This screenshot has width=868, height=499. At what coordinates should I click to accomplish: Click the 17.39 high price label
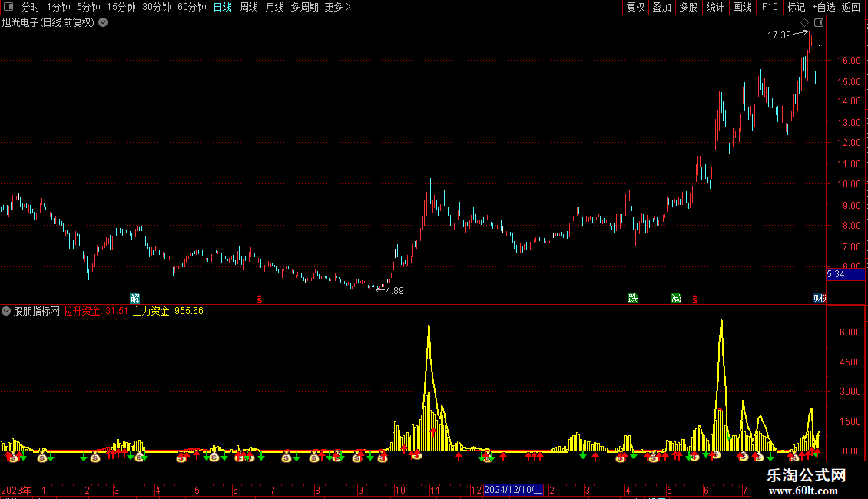[779, 35]
